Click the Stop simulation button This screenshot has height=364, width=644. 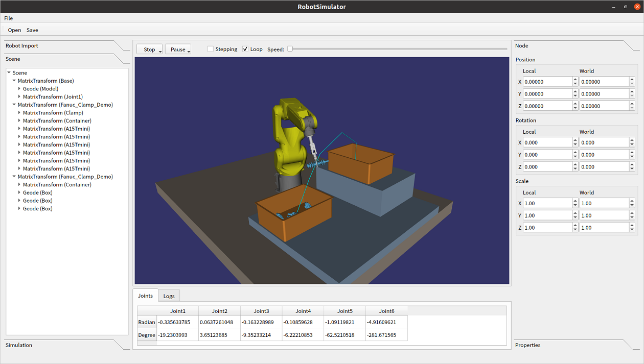(x=149, y=50)
